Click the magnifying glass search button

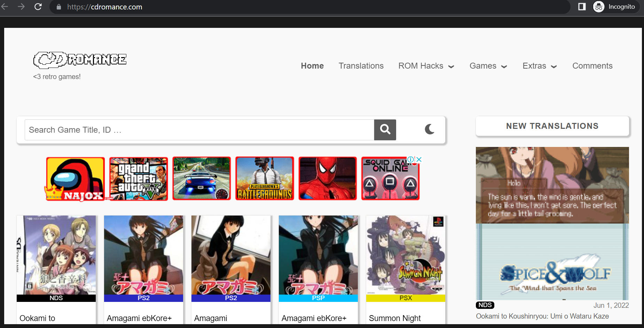pyautogui.click(x=385, y=130)
